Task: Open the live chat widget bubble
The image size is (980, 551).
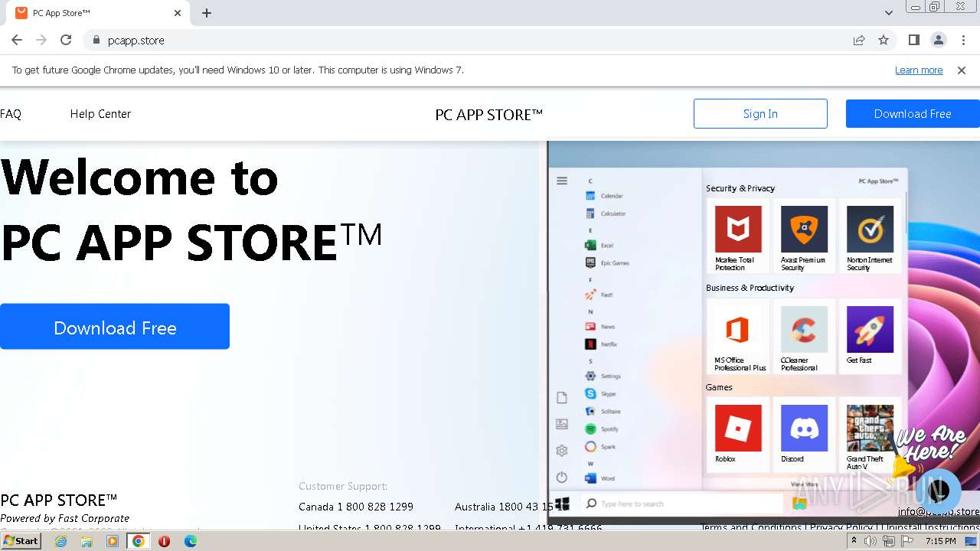Action: pos(938,491)
